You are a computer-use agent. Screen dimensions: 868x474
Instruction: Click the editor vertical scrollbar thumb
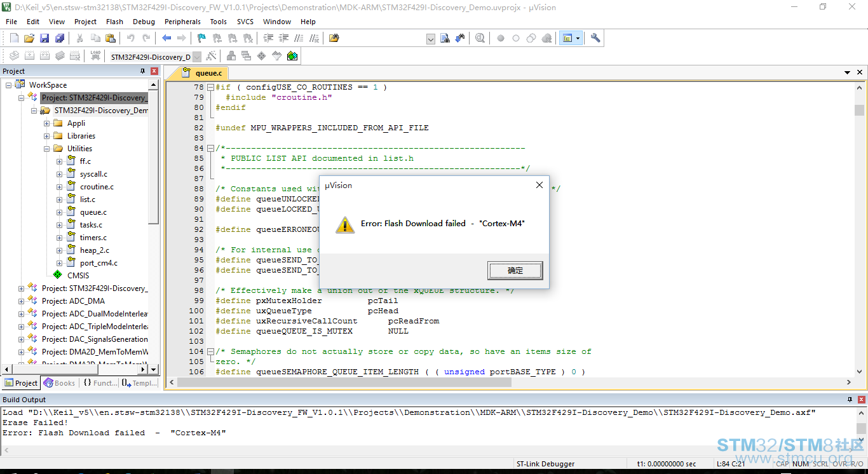tap(859, 110)
